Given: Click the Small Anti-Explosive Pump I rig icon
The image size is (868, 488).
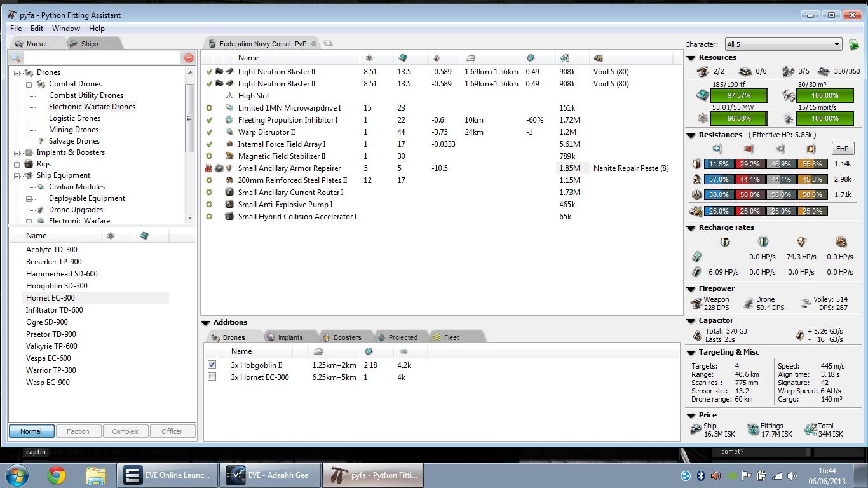Looking at the screenshot, I should [x=229, y=205].
